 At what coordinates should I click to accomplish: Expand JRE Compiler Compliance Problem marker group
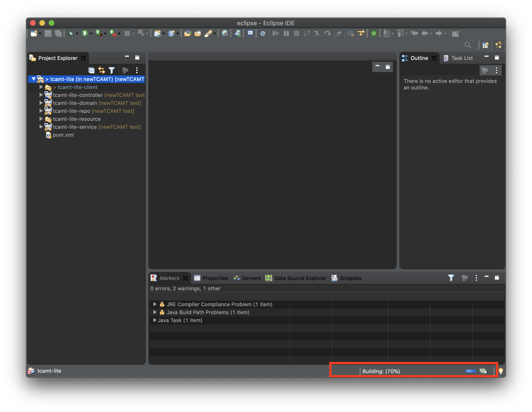pos(155,304)
